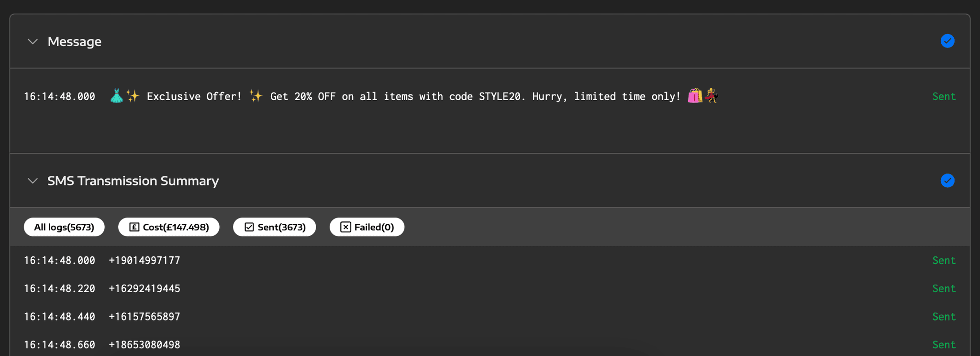Toggle the SMS Transmission Summary blue checkmark
This screenshot has width=980, height=356.
pos(947,181)
